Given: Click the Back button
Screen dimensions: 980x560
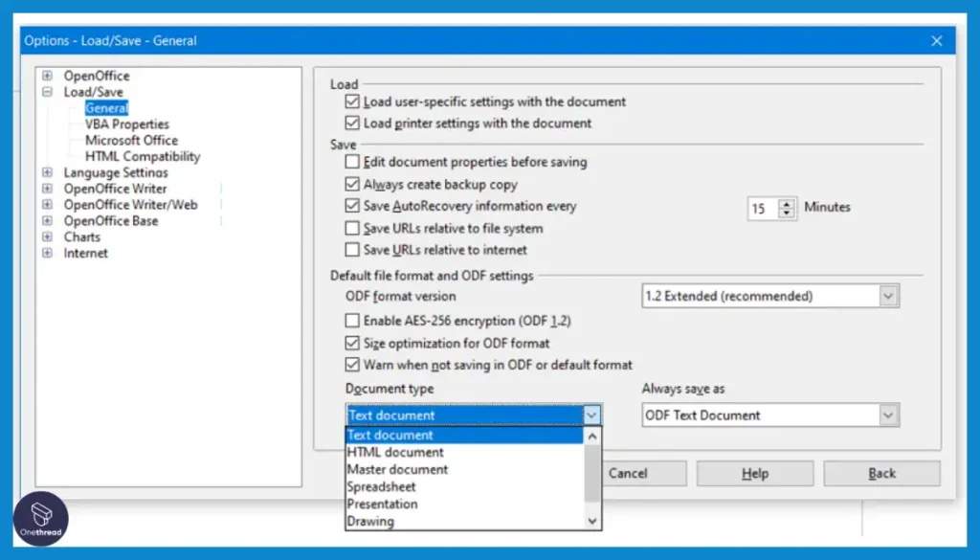Looking at the screenshot, I should click(881, 473).
